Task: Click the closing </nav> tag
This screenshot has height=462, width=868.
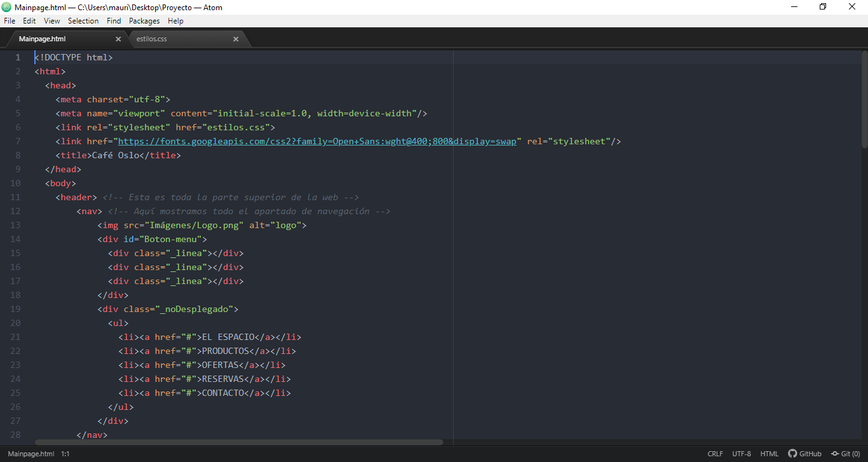Action: coord(92,435)
